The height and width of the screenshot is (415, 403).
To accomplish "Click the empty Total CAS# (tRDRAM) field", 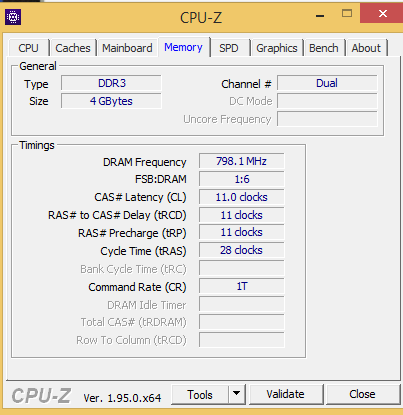I will 242,322.
